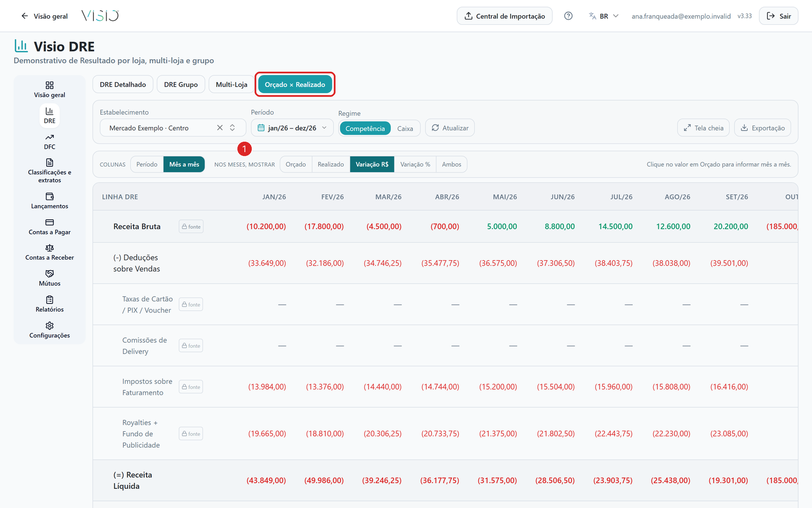Screen dimensions: 812x508
Task: Open Mútuos in the sidebar
Action: 49,278
